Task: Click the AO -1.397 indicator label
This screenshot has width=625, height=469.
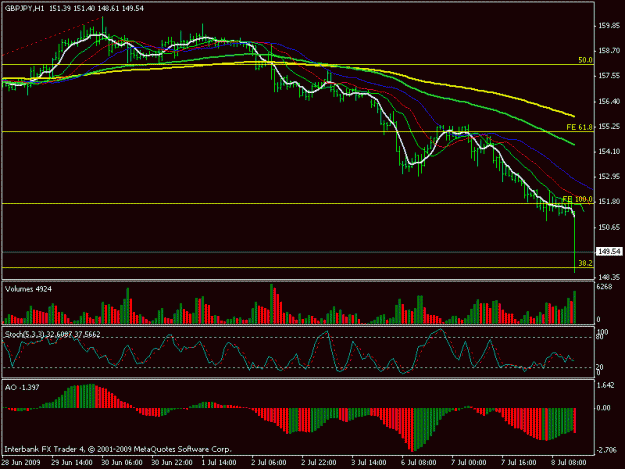Action: tap(22, 387)
